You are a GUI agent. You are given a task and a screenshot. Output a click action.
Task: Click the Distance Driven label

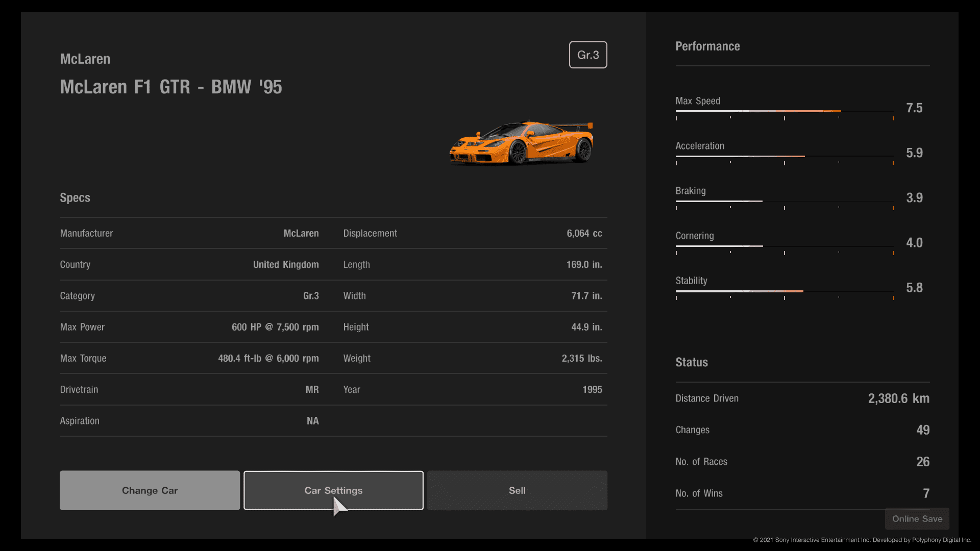click(x=707, y=398)
